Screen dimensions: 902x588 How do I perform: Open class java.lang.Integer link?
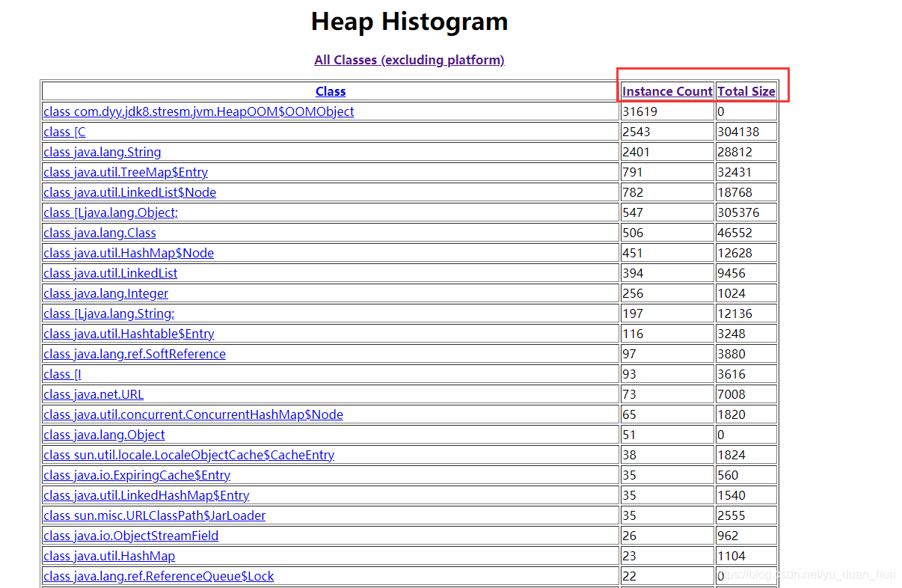106,293
